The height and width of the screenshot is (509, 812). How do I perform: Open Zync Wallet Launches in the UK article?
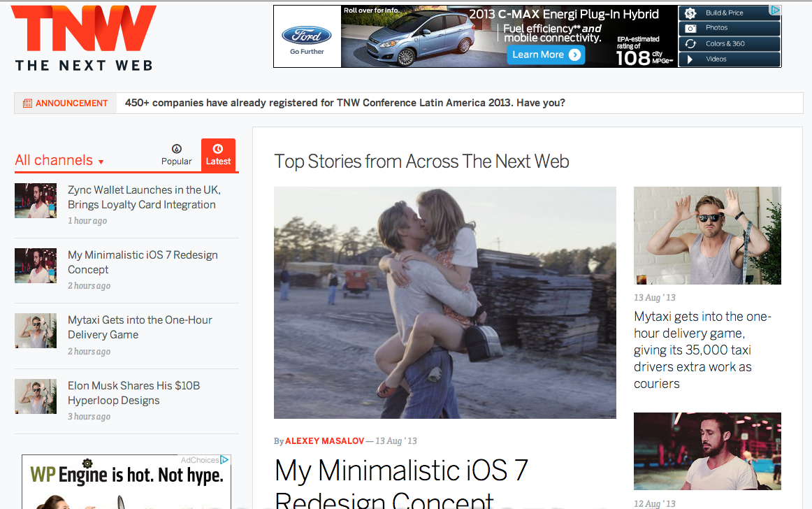[144, 197]
